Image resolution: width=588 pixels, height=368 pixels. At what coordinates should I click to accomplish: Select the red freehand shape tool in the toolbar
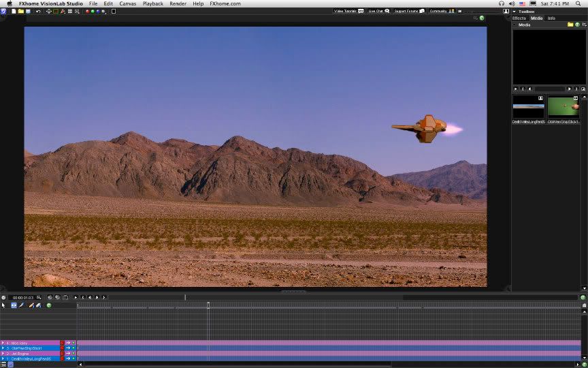point(63,12)
